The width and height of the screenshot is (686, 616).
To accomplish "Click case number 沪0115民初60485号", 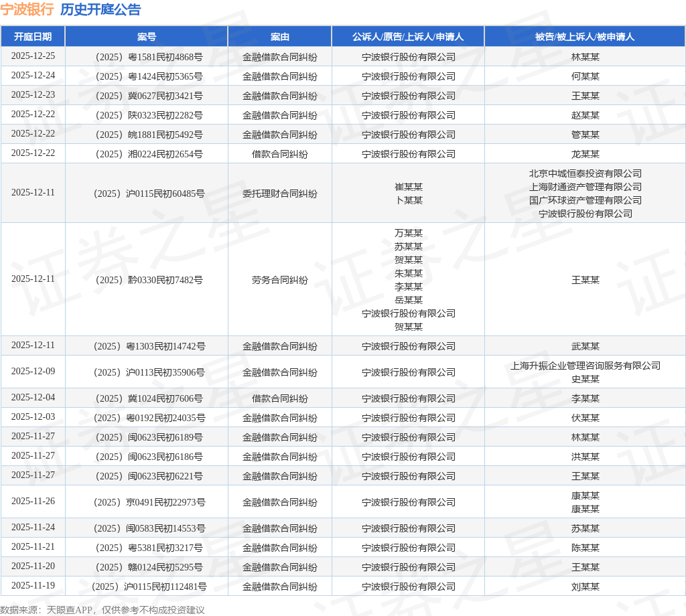I will coord(149,194).
